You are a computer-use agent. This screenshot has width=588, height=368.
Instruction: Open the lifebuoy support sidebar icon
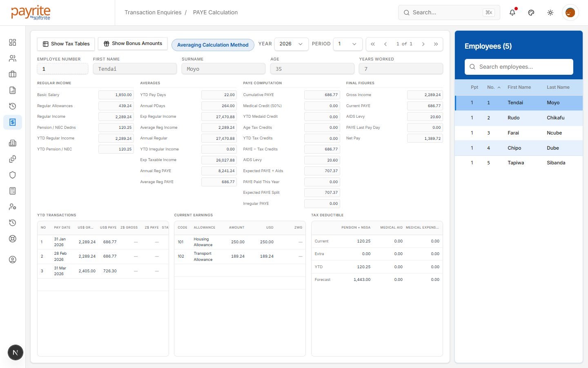(13, 239)
